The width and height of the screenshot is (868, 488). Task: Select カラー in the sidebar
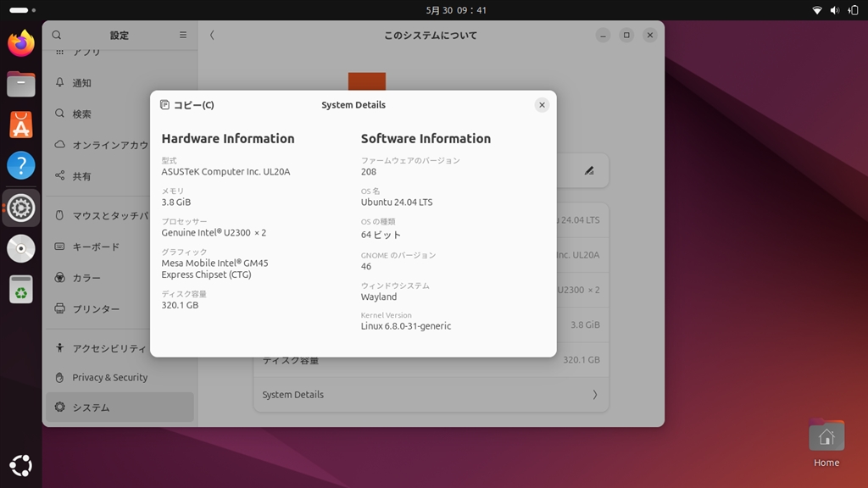click(120, 277)
